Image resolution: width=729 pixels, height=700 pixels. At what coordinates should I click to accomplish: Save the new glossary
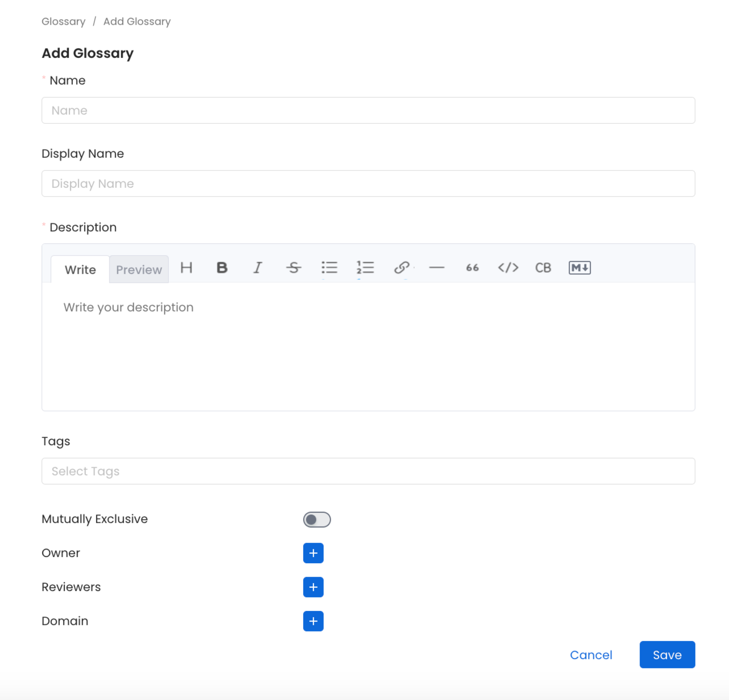(667, 655)
